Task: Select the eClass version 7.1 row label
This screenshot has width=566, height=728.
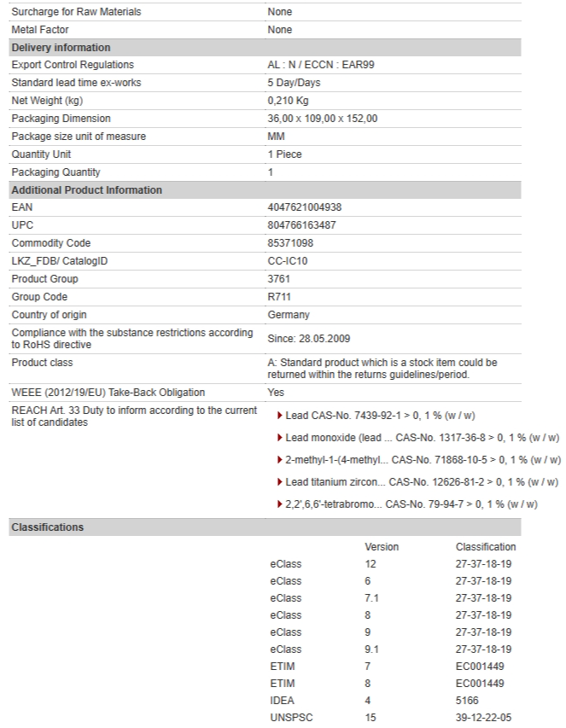Action: pos(285,598)
